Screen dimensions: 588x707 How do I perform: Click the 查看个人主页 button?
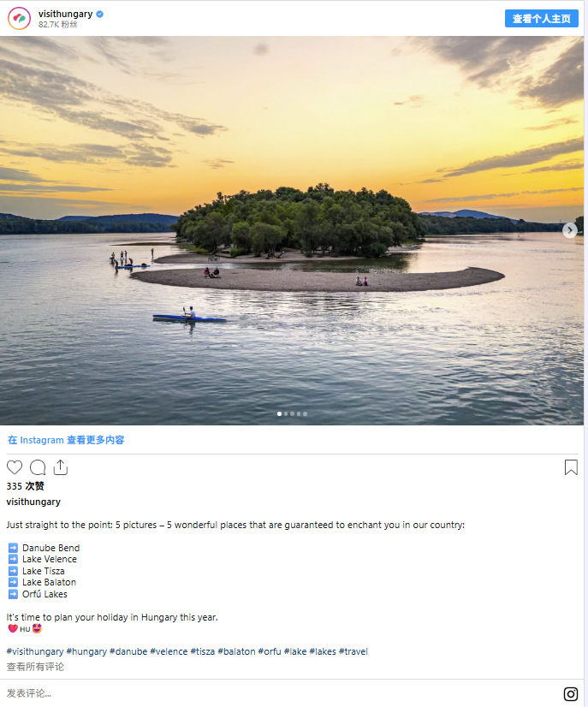pyautogui.click(x=541, y=18)
